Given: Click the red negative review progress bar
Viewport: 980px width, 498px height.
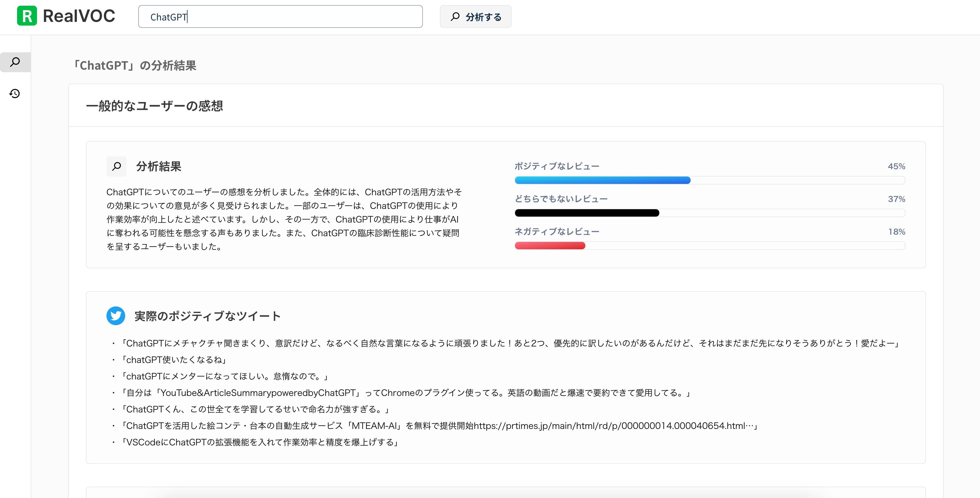Looking at the screenshot, I should click(x=550, y=246).
